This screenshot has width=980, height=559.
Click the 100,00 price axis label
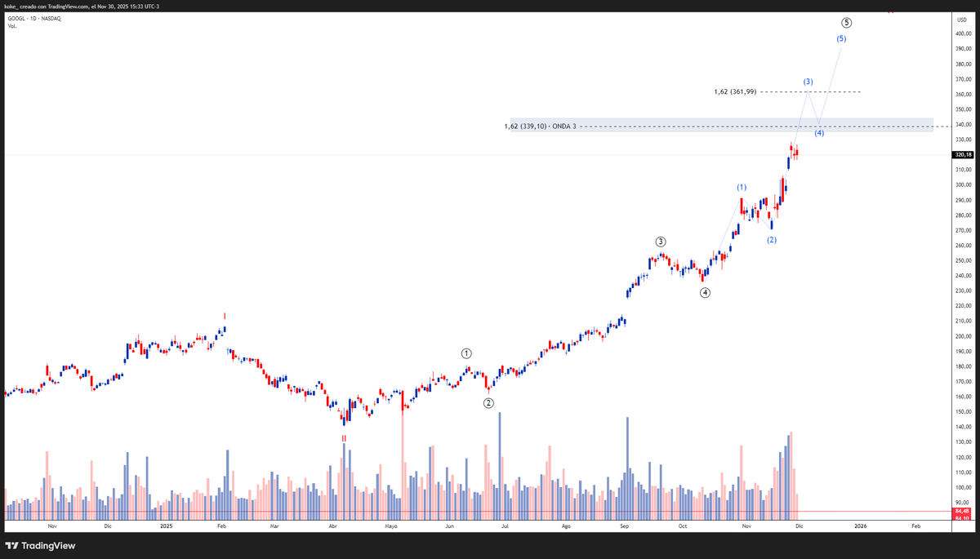(963, 488)
